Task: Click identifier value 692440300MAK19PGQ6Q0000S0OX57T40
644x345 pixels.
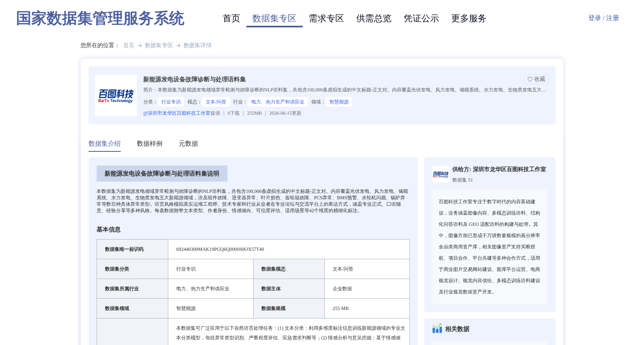Action: point(220,249)
